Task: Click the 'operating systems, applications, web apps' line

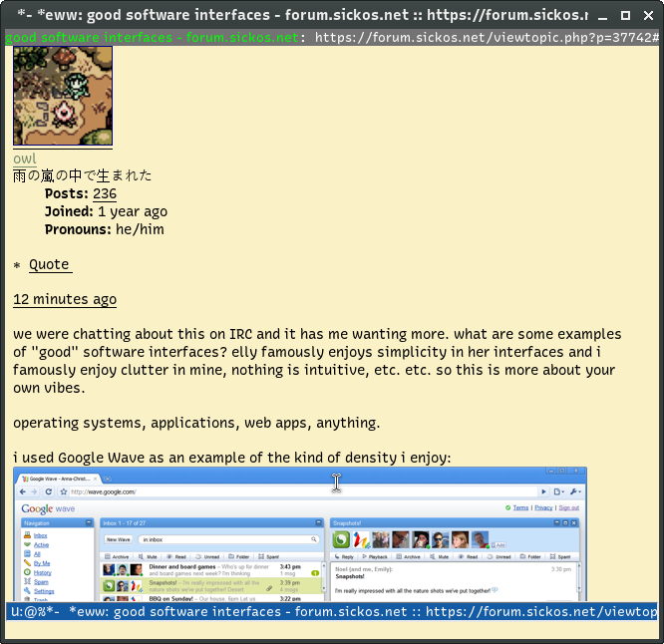Action: point(196,423)
